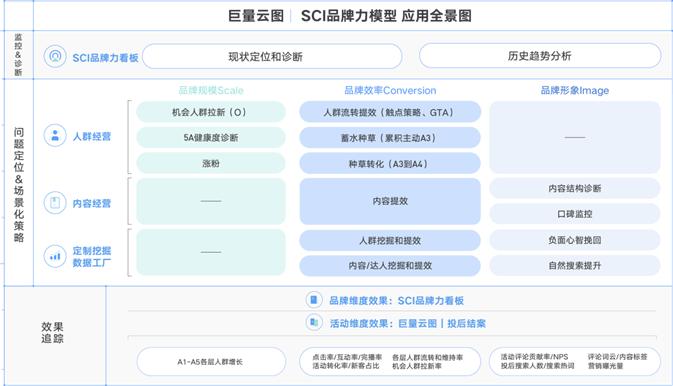
Task: Click the 机会人群拉新率 text
Action: [x=417, y=366]
